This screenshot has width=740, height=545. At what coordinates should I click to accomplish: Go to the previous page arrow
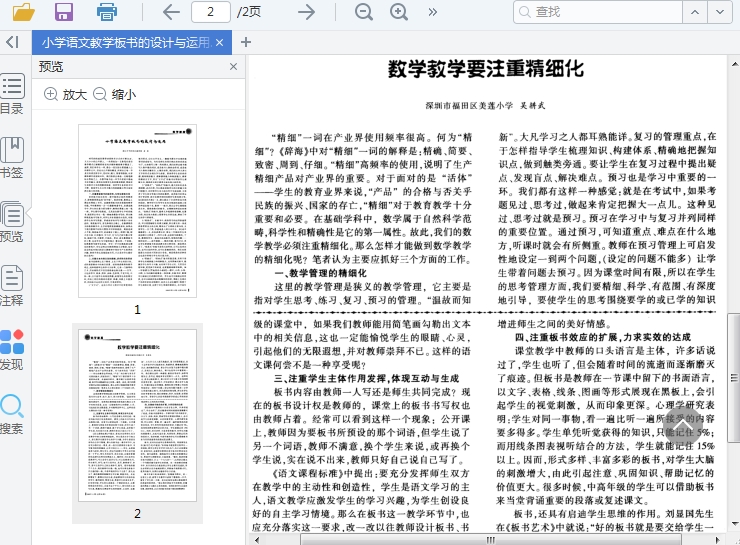pos(171,12)
